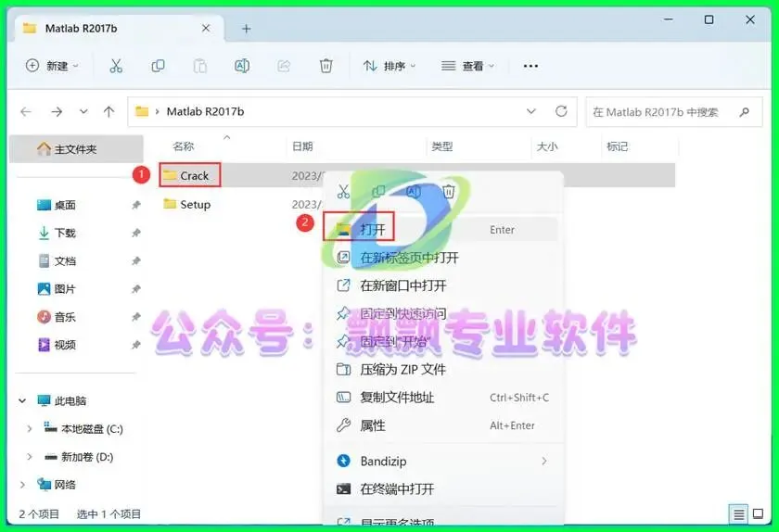Open 视频 (Videos) in sidebar
Screen dimensions: 779x532
[x=65, y=344]
